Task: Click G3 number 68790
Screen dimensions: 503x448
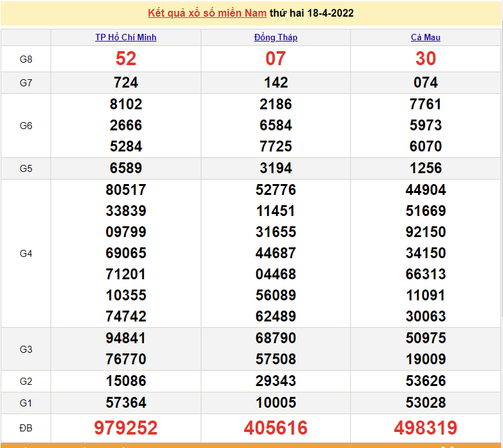Action: click(275, 337)
